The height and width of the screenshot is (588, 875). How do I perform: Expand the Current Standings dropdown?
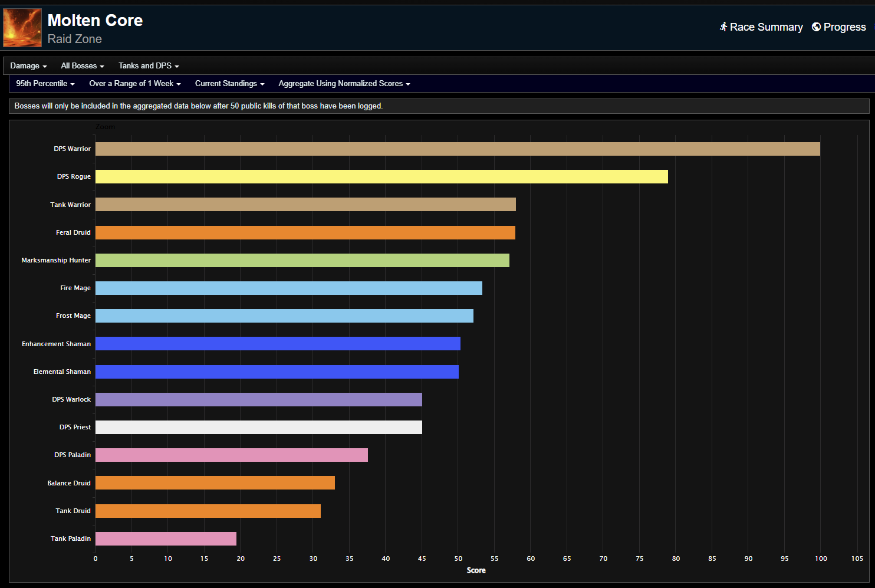click(x=229, y=83)
